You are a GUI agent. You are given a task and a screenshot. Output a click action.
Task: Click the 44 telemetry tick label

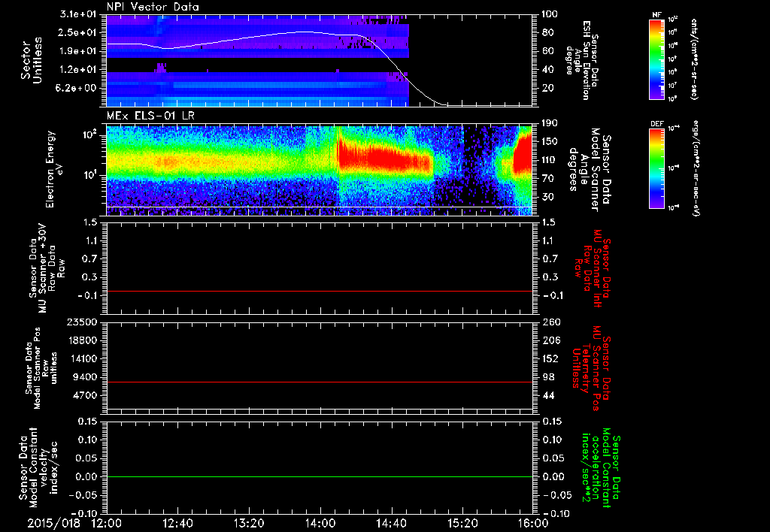547,395
